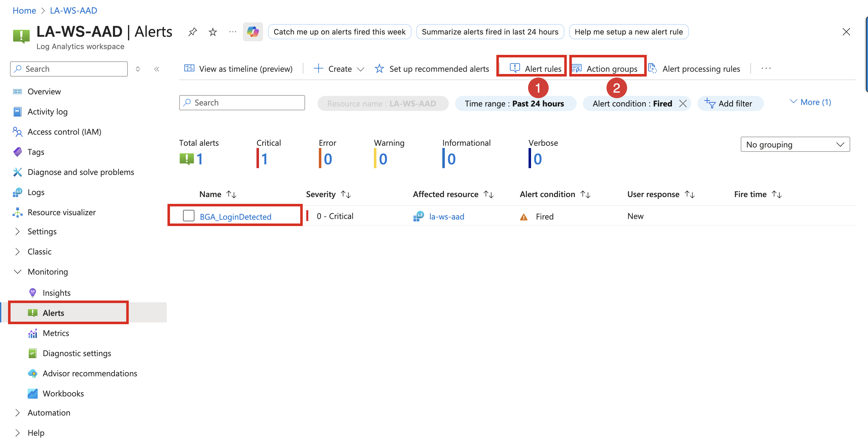
Task: Open Action groups from the toolbar
Action: [x=605, y=69]
